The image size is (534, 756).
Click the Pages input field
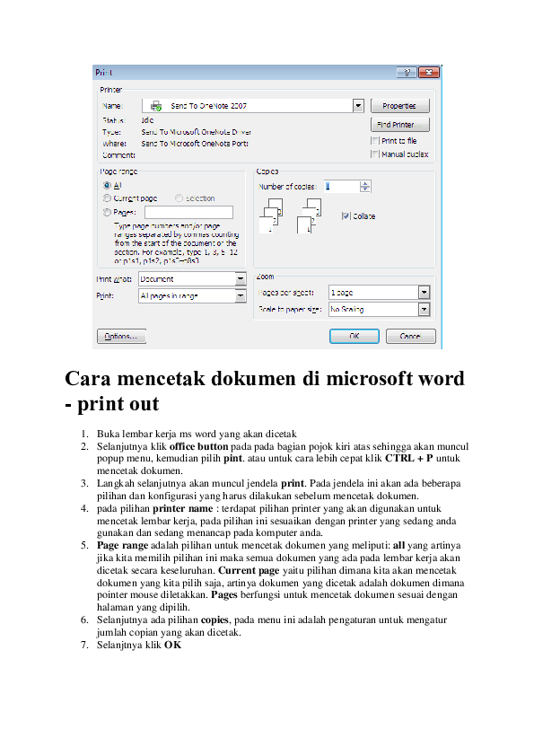tap(189, 212)
